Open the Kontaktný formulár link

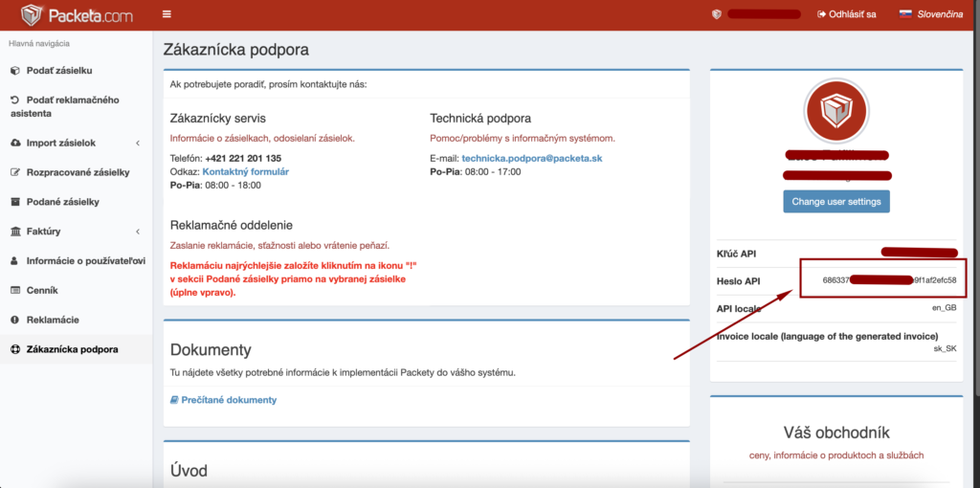coord(245,171)
